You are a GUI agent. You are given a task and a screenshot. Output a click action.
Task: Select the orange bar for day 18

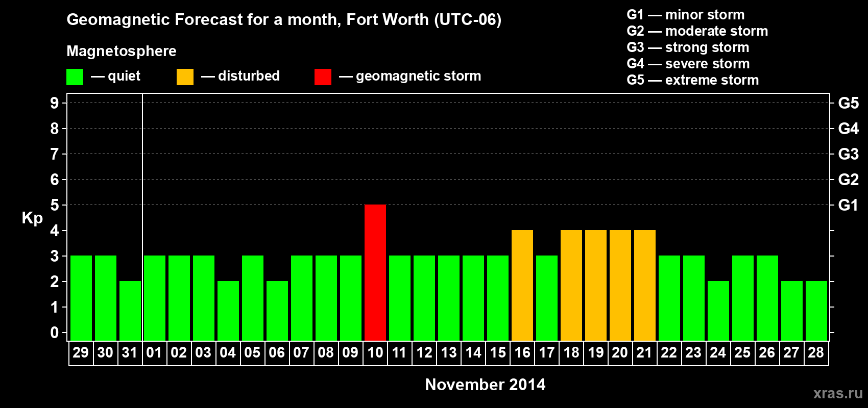tap(571, 285)
